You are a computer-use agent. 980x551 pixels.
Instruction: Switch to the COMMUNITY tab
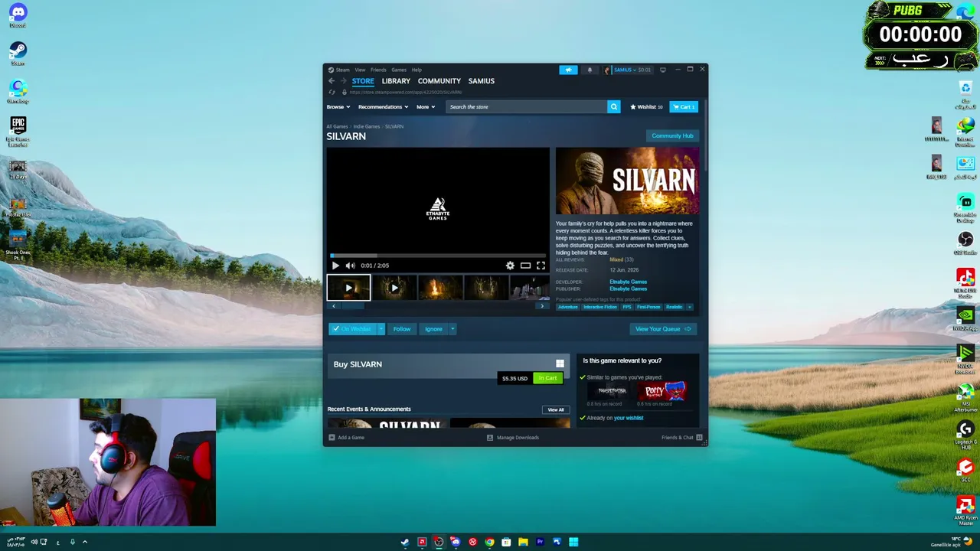tap(439, 81)
